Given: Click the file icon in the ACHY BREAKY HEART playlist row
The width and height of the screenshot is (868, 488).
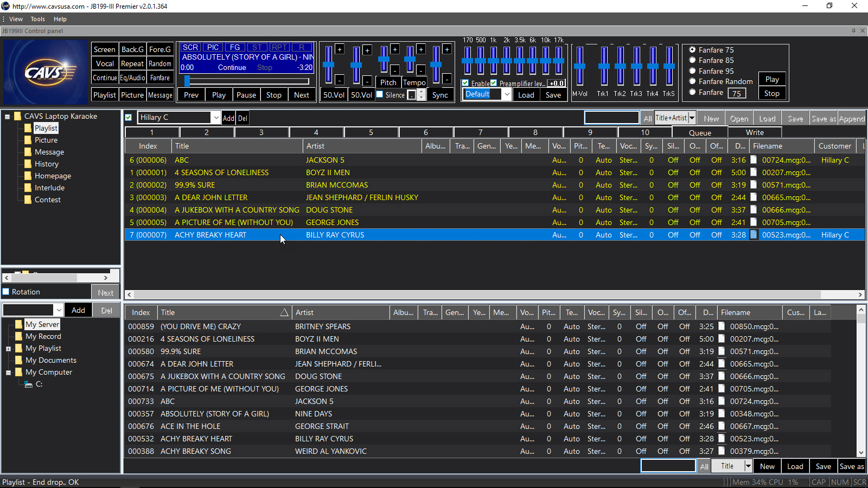Looking at the screenshot, I should (x=754, y=235).
